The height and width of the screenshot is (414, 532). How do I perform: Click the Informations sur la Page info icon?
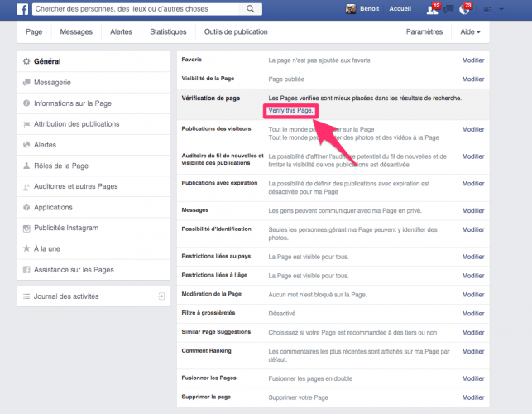[26, 103]
